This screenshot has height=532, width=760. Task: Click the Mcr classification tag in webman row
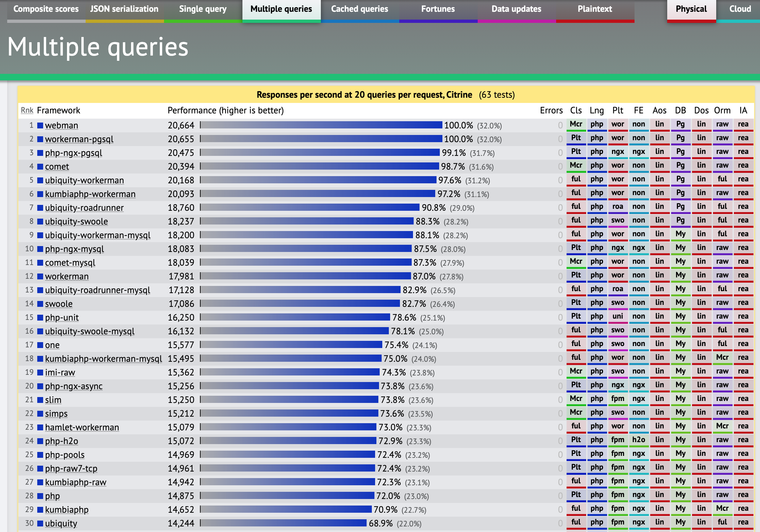pos(576,125)
